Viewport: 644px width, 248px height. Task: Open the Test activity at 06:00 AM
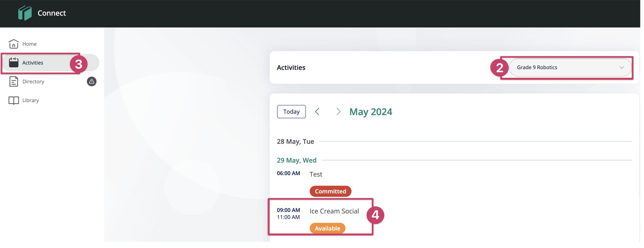316,174
